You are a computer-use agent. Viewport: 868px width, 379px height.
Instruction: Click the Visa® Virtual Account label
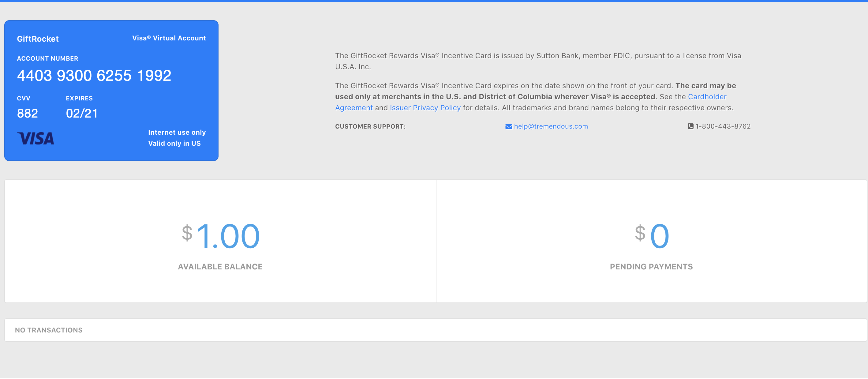click(x=169, y=38)
